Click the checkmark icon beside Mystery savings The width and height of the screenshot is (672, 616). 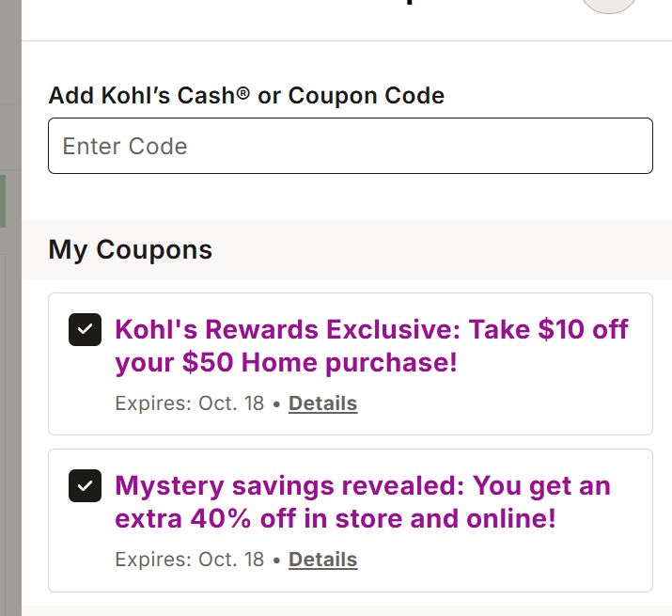click(x=85, y=485)
